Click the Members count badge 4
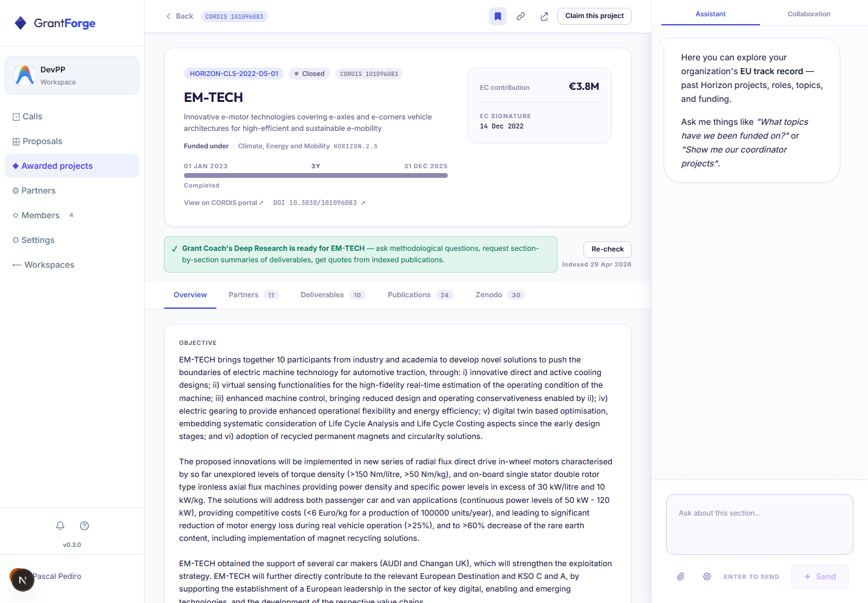Image resolution: width=868 pixels, height=603 pixels. click(x=71, y=215)
